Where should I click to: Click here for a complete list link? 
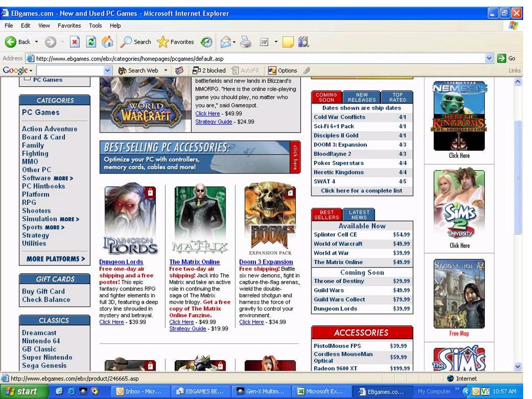click(x=362, y=191)
